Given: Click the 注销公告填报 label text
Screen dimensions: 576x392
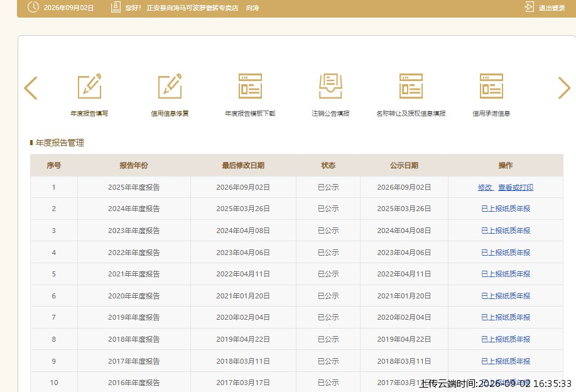Looking at the screenshot, I should pyautogui.click(x=330, y=114).
